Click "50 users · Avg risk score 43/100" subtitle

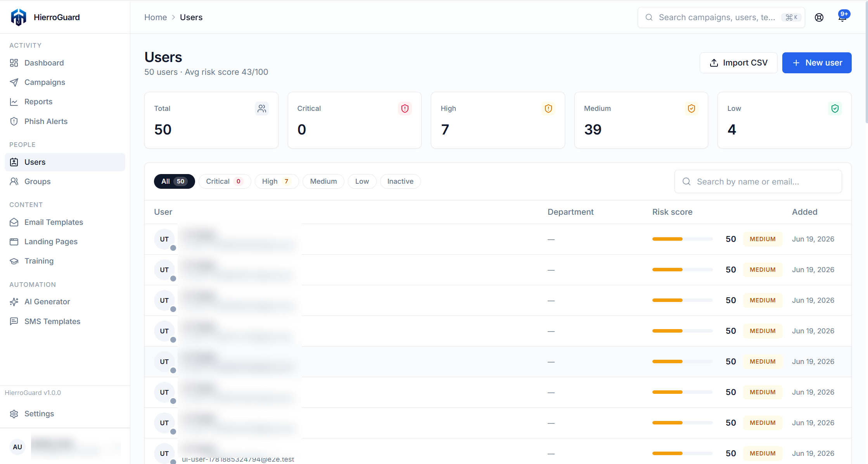[x=206, y=72]
